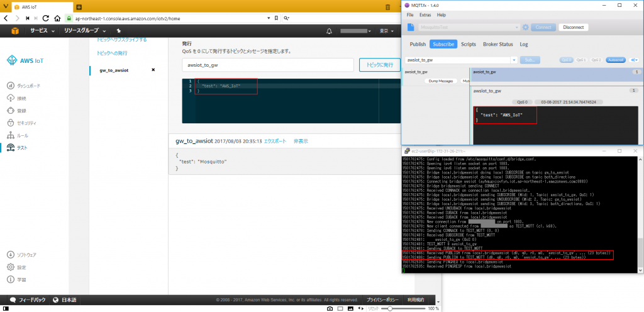Viewport: 644px width, 312px height.
Task: Open MQTT.fx connection settings gear
Action: click(525, 27)
